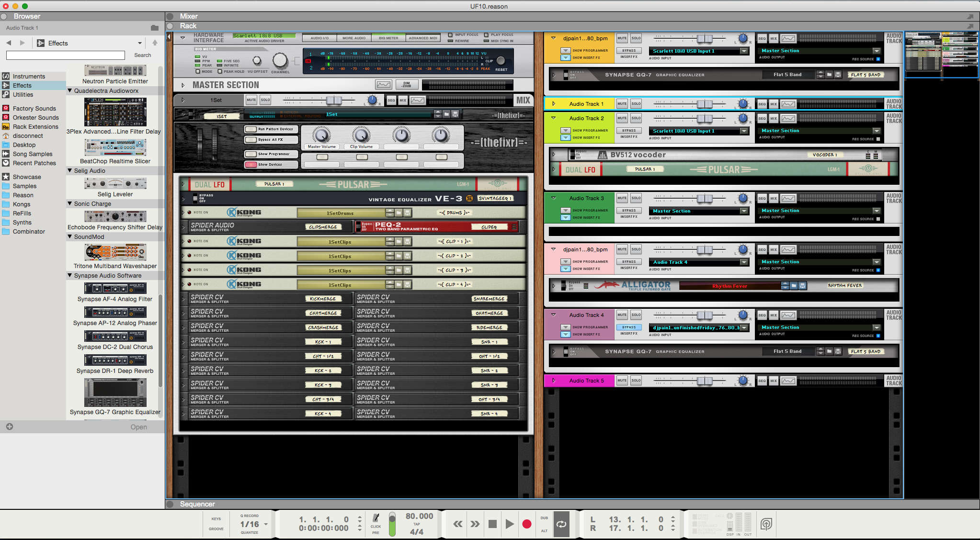Click the Big Meter button

coord(388,38)
